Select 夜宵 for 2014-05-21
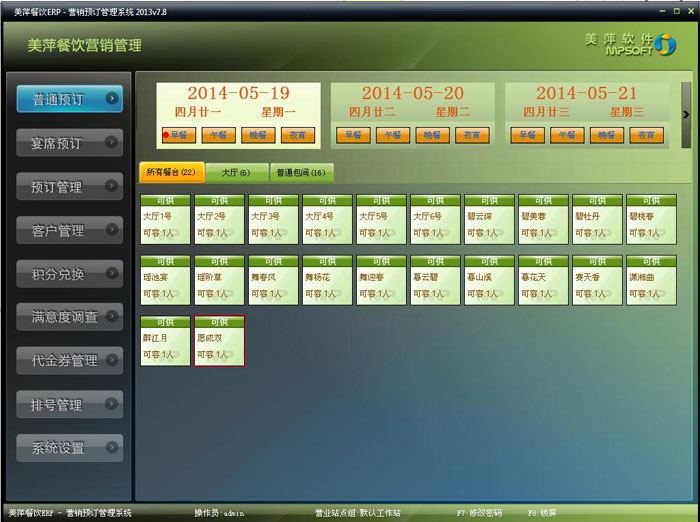Viewport: 700px width, 522px height. coord(647,134)
